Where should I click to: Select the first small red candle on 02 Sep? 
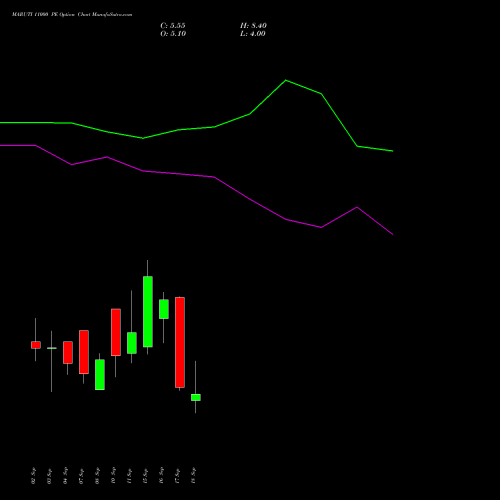pos(36,345)
